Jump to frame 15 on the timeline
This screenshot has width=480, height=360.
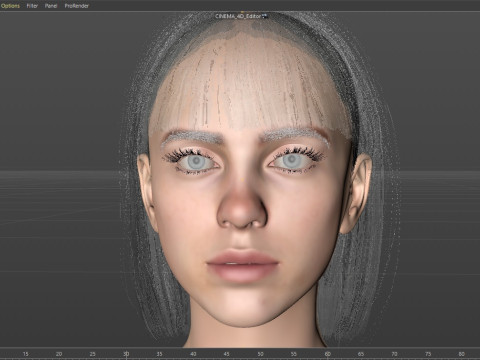(x=25, y=354)
